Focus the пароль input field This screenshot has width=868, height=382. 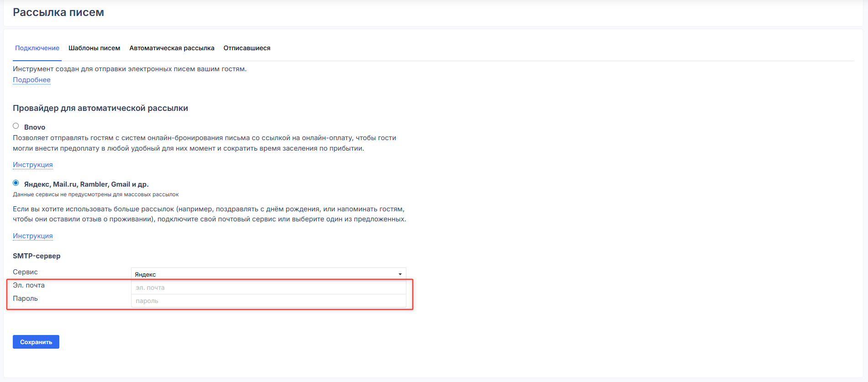coord(268,301)
